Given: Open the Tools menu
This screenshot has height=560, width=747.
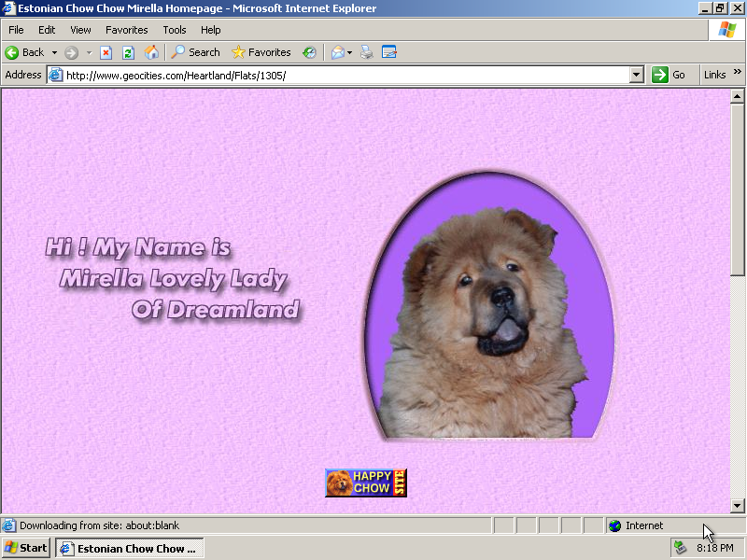Looking at the screenshot, I should (175, 30).
